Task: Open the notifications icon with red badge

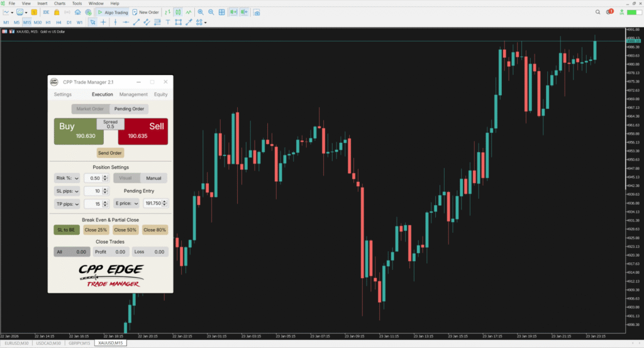Action: coord(609,12)
